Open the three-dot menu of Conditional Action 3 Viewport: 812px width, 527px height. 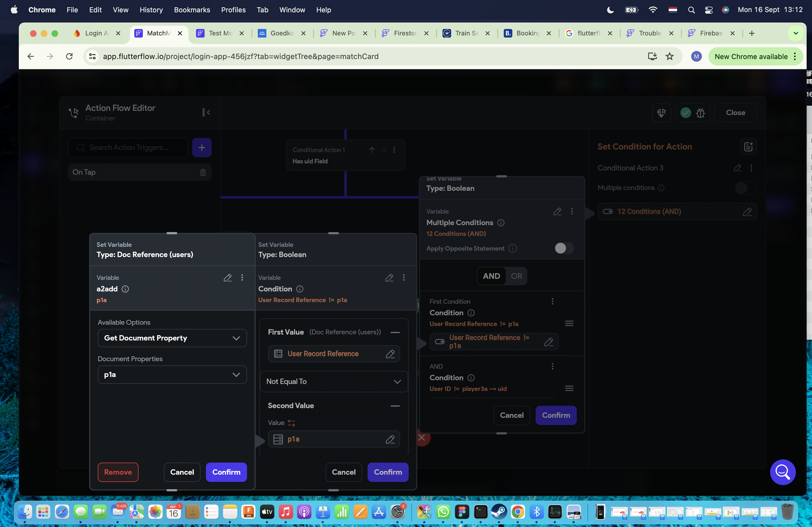[x=751, y=168]
